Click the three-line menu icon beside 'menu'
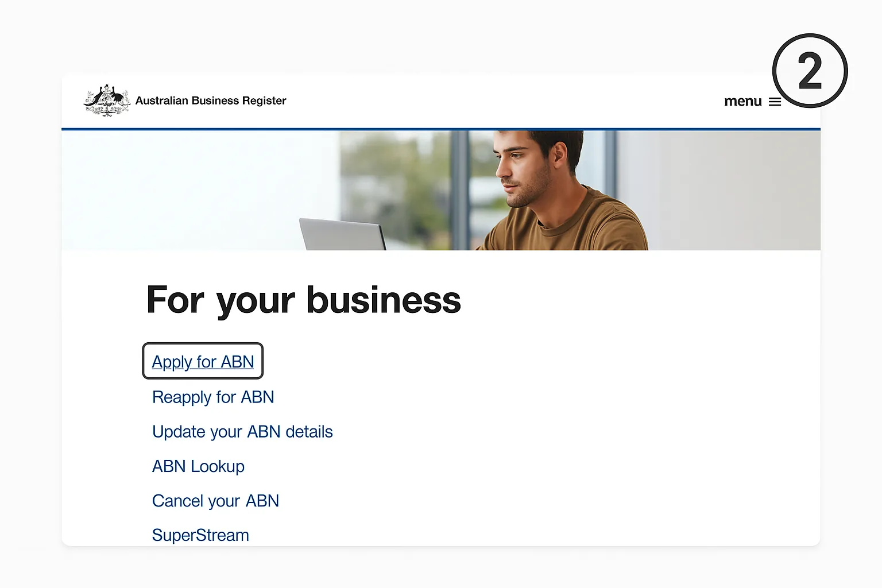 click(x=775, y=102)
